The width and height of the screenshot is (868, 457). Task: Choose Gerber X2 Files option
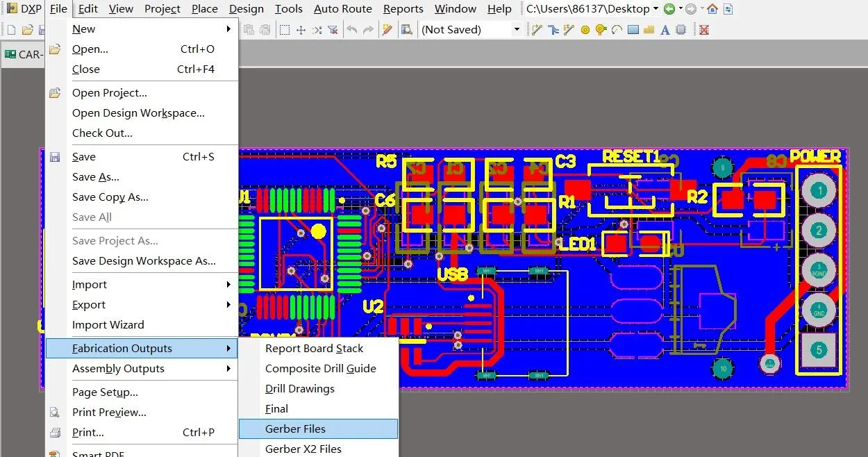tap(319, 449)
